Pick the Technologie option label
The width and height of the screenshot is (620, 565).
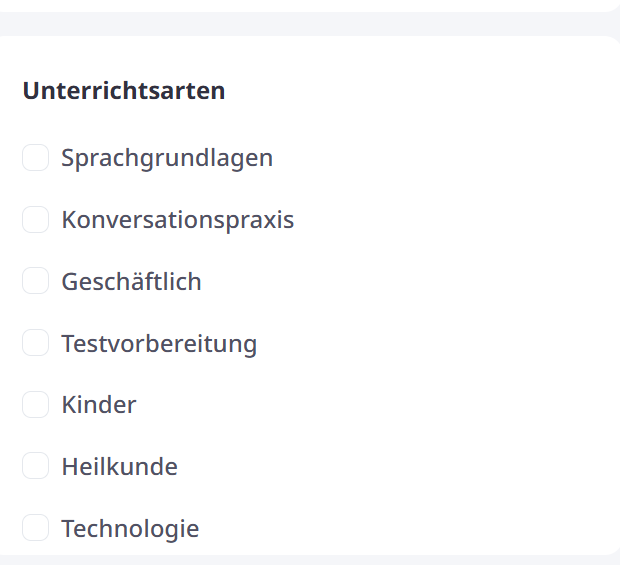coord(130,529)
